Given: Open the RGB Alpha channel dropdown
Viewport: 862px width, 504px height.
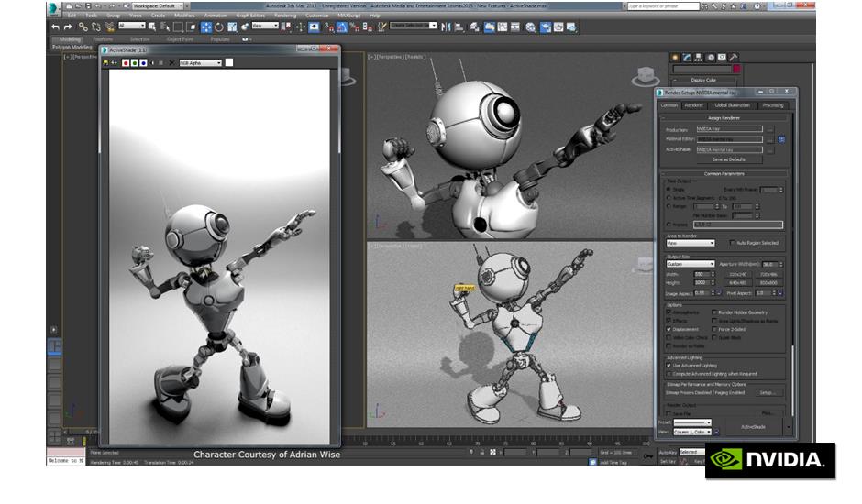Looking at the screenshot, I should point(200,63).
